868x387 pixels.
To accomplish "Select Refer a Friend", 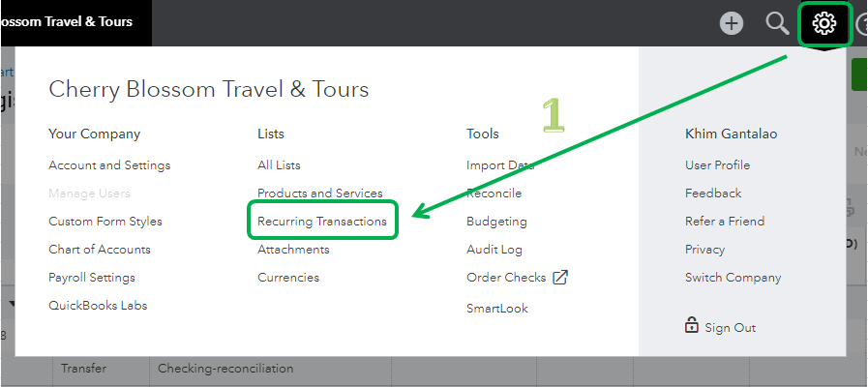I will [x=725, y=221].
